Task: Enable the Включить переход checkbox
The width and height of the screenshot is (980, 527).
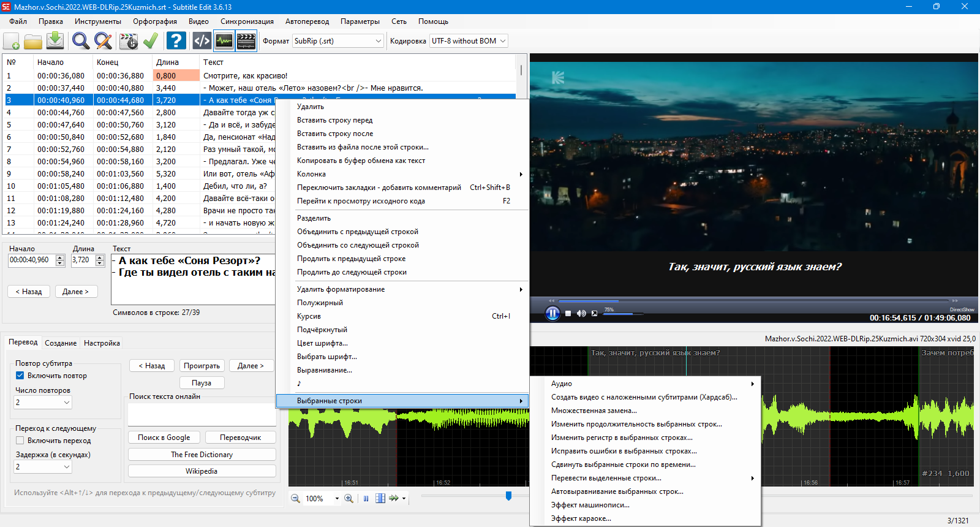Action: tap(20, 441)
